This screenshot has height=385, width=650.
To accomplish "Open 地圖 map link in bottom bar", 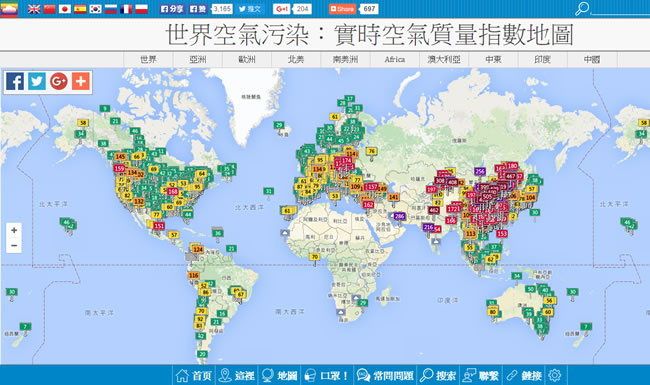I will click(279, 375).
